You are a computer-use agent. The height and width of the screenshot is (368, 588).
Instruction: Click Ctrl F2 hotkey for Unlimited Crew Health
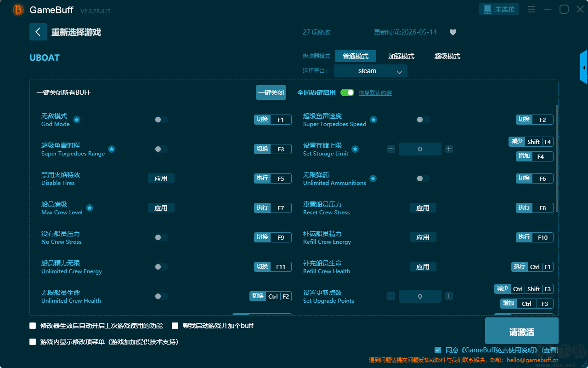(271, 296)
